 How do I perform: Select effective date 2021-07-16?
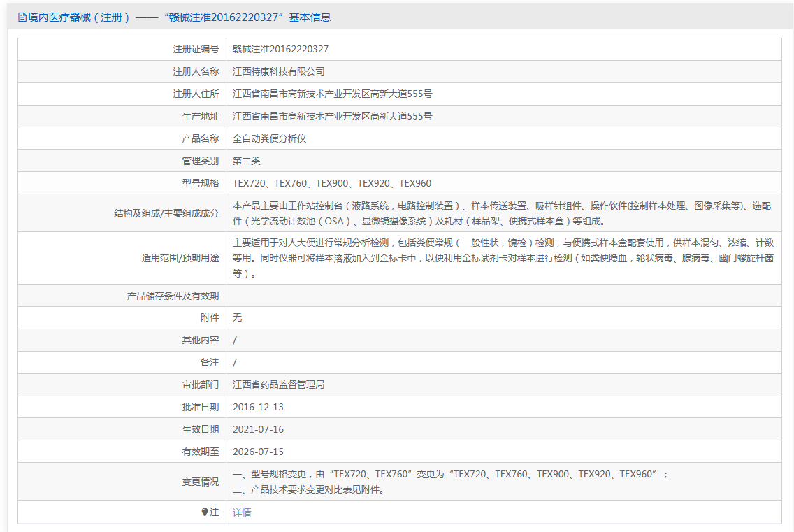[258, 429]
